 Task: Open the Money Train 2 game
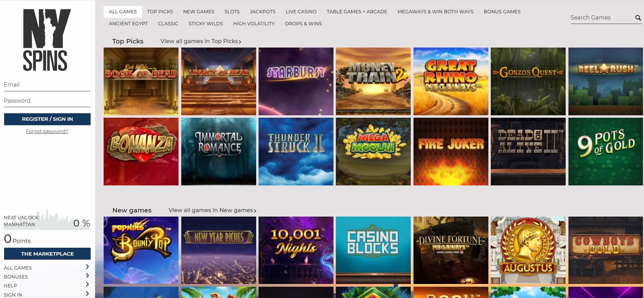pyautogui.click(x=373, y=81)
